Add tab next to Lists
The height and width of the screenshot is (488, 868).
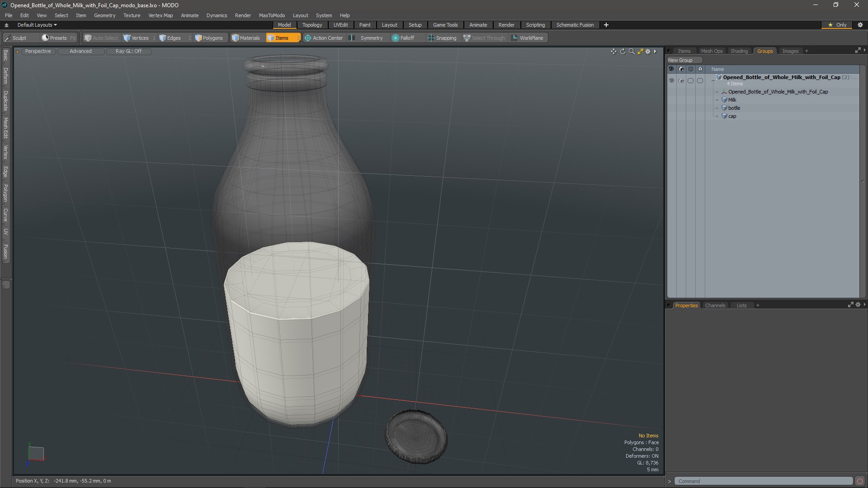click(758, 305)
